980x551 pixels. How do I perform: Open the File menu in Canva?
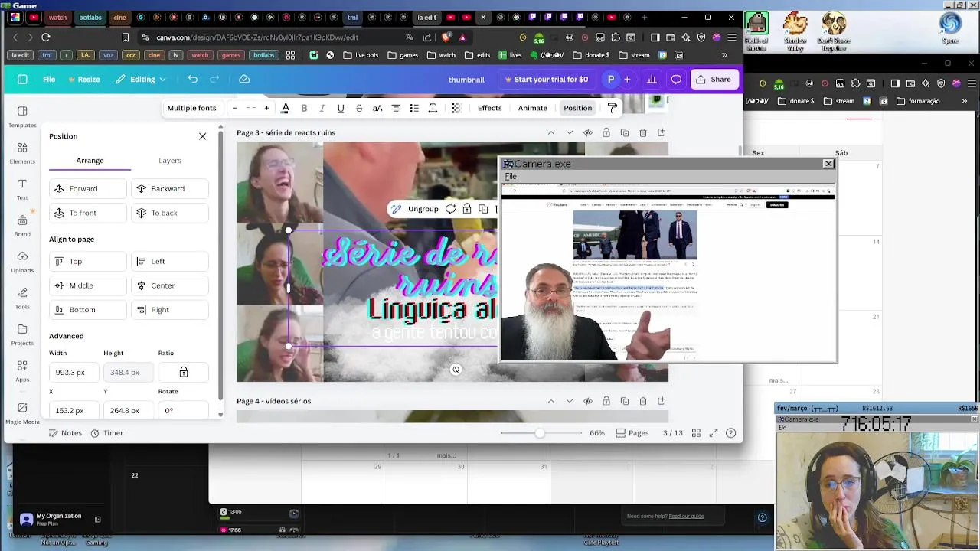[49, 79]
